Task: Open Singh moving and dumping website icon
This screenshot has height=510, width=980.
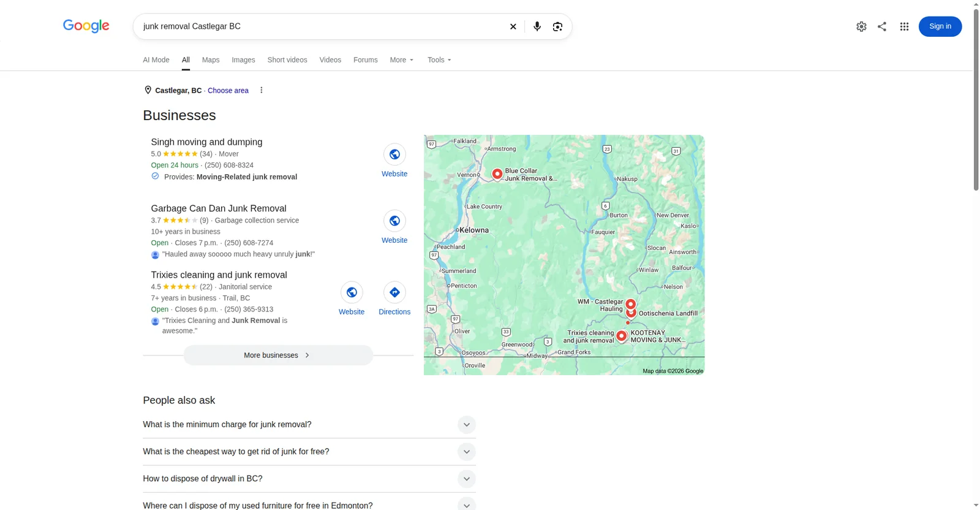Action: tap(394, 154)
